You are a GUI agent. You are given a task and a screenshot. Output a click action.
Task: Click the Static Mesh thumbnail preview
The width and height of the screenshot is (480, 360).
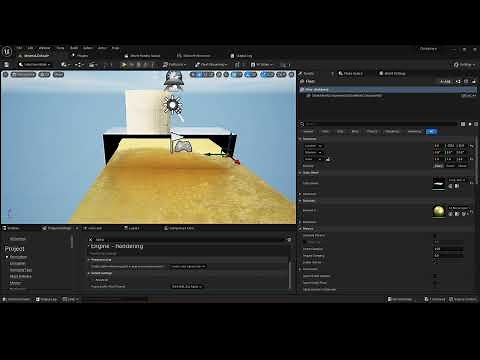439,183
